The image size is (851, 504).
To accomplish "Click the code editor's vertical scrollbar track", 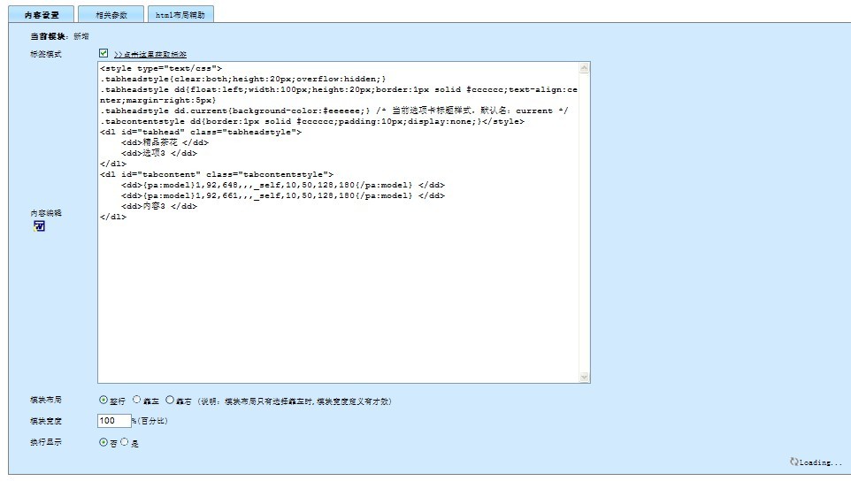I will (584, 221).
